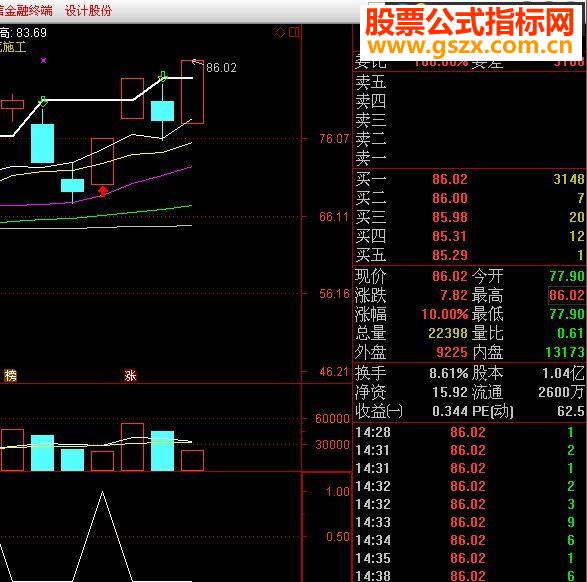
Task: Click the 买二 bid price 86.00
Action: point(450,198)
